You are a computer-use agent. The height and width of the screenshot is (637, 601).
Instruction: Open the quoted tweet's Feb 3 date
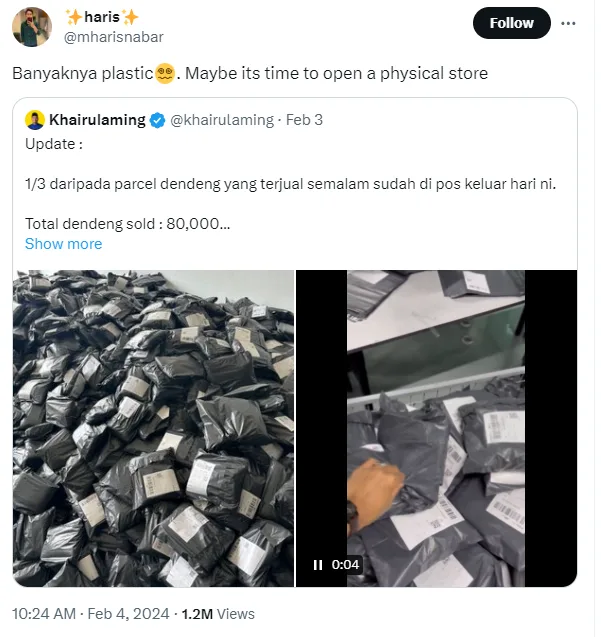click(x=304, y=120)
